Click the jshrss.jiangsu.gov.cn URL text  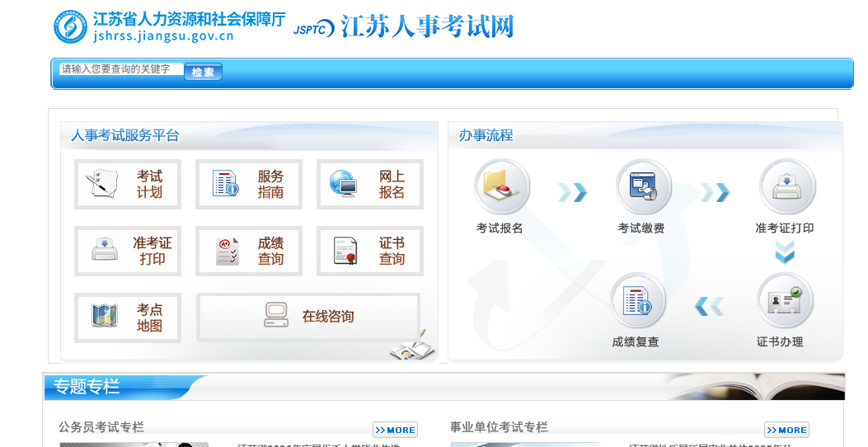point(163,36)
